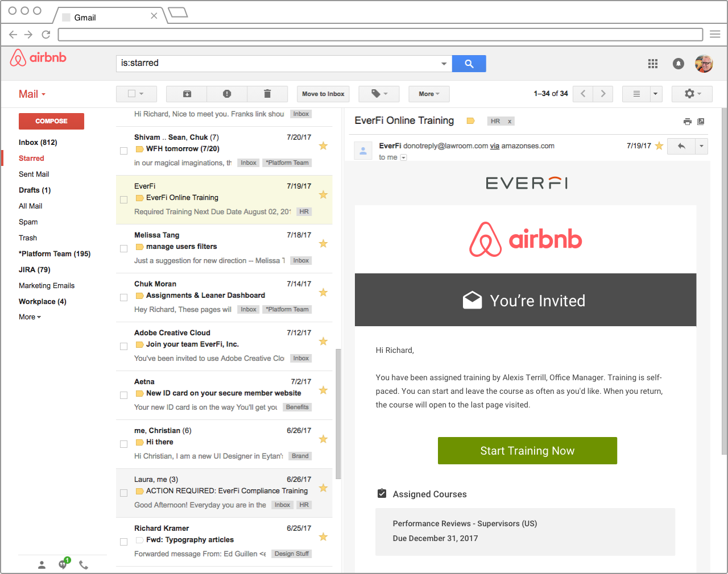The height and width of the screenshot is (574, 728).
Task: Open the browser hamburger menu
Action: (715, 35)
